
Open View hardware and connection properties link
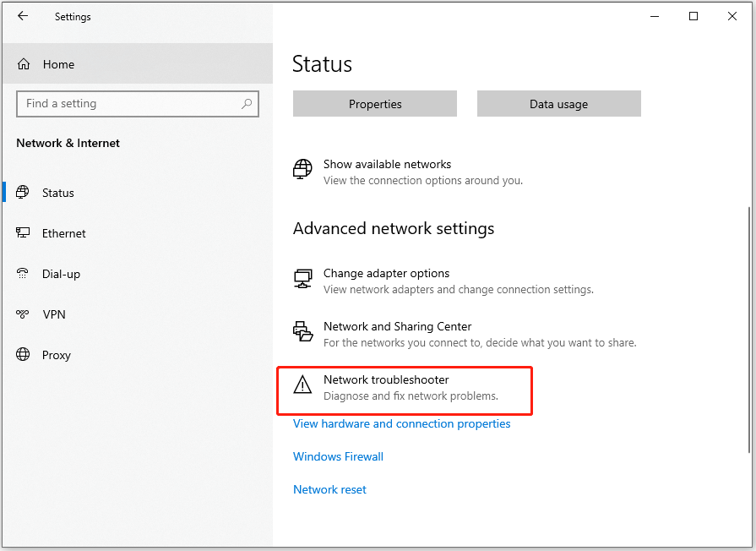tap(401, 423)
